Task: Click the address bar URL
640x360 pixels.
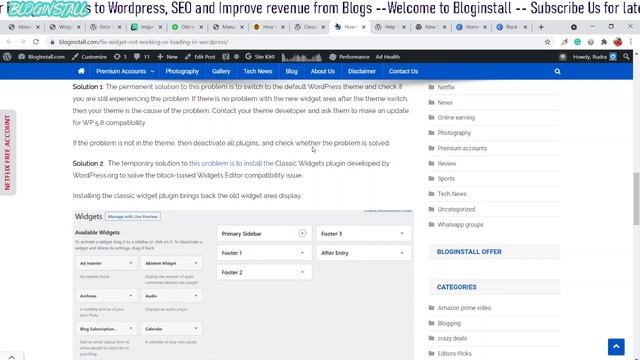Action: point(143,42)
